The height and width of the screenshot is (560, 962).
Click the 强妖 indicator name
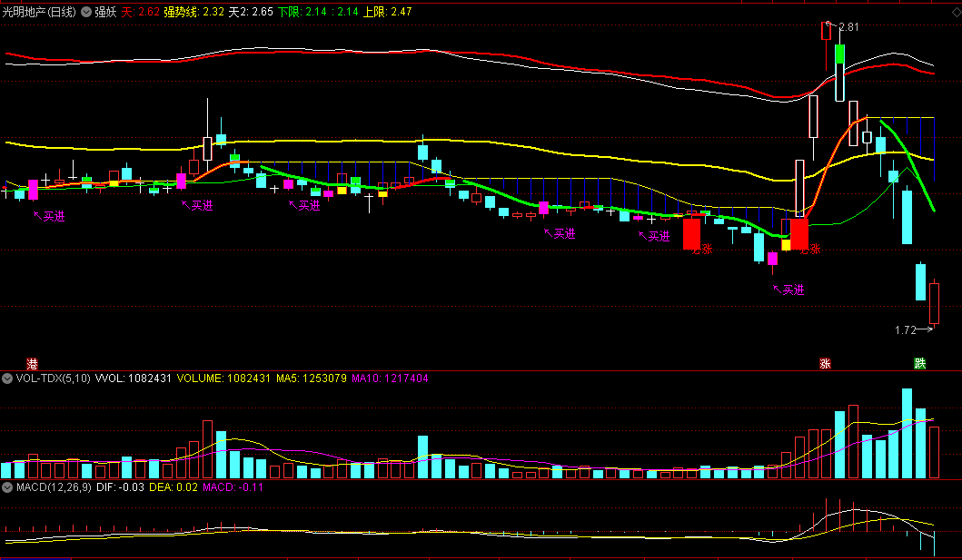(105, 12)
